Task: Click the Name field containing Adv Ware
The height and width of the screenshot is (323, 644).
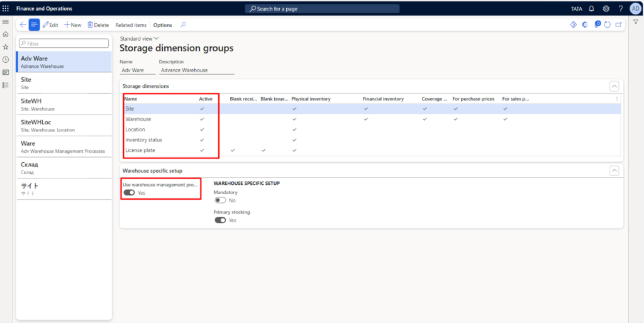Action: [x=138, y=70]
